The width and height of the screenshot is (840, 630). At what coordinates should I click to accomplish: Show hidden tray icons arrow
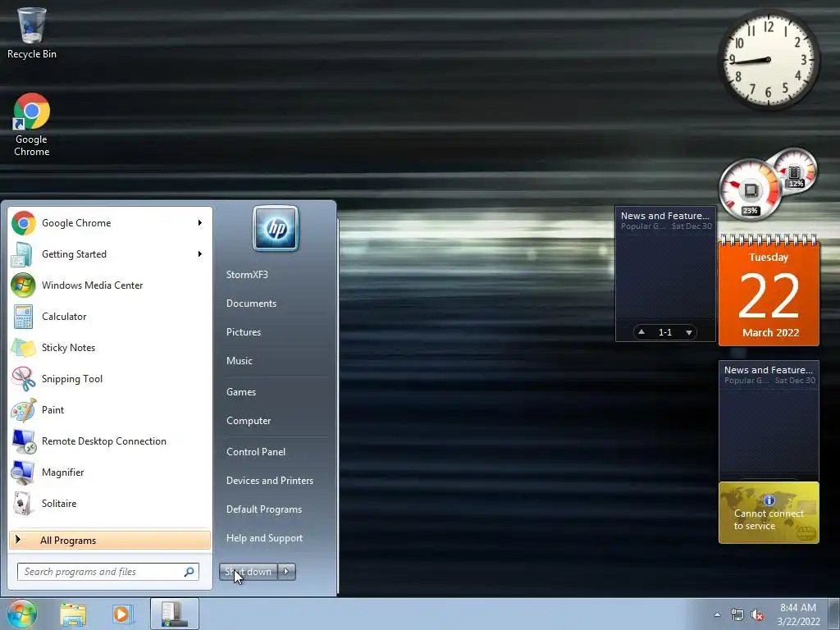coord(717,614)
